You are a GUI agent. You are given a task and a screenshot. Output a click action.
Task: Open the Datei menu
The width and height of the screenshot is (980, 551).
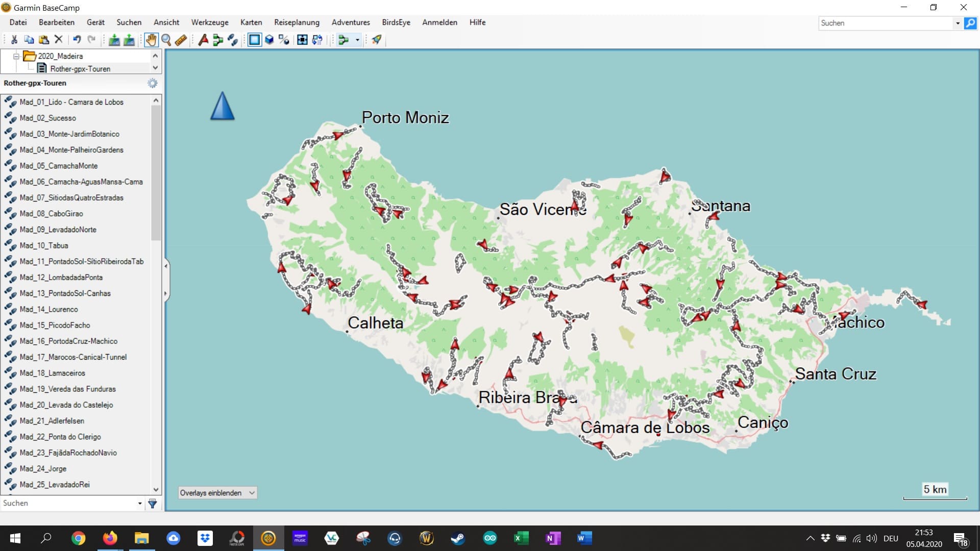[x=18, y=22]
